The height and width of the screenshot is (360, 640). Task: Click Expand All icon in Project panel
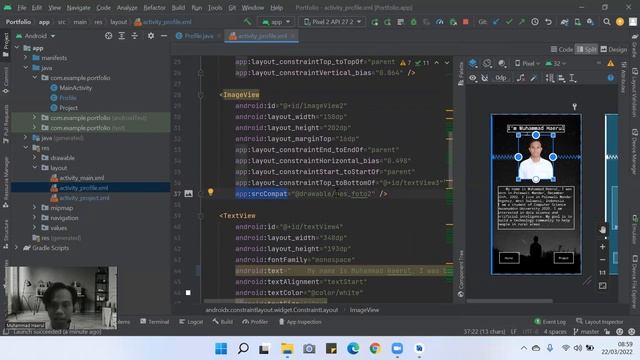(x=122, y=36)
